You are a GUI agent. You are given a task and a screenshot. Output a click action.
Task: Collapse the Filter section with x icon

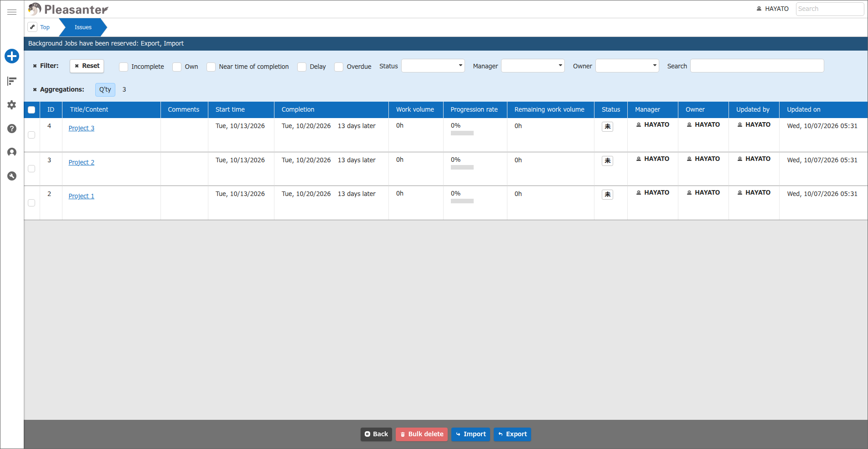[x=35, y=66]
